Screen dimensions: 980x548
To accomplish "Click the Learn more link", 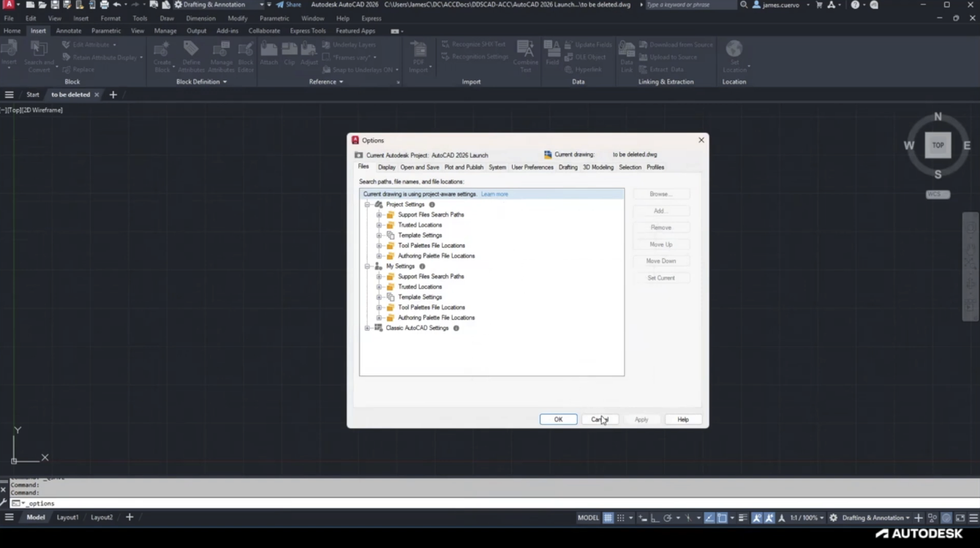I will pos(494,195).
